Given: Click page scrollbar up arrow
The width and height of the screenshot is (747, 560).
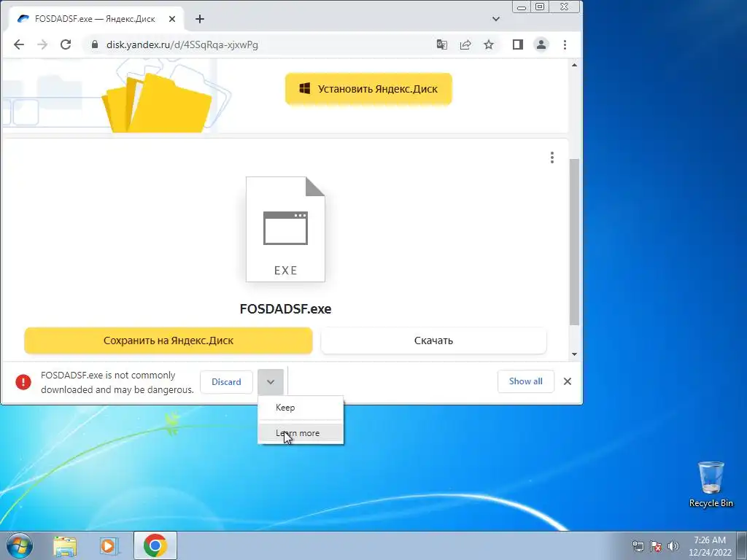Looking at the screenshot, I should point(574,65).
